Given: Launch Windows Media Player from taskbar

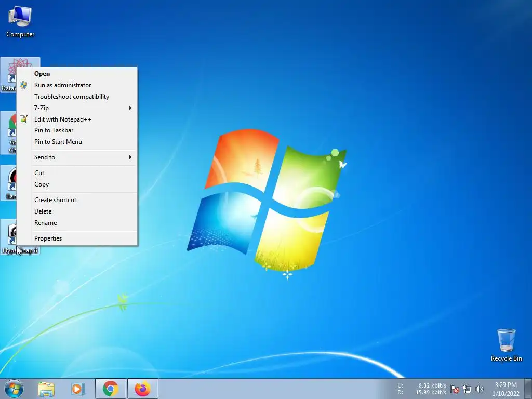Looking at the screenshot, I should click(78, 389).
